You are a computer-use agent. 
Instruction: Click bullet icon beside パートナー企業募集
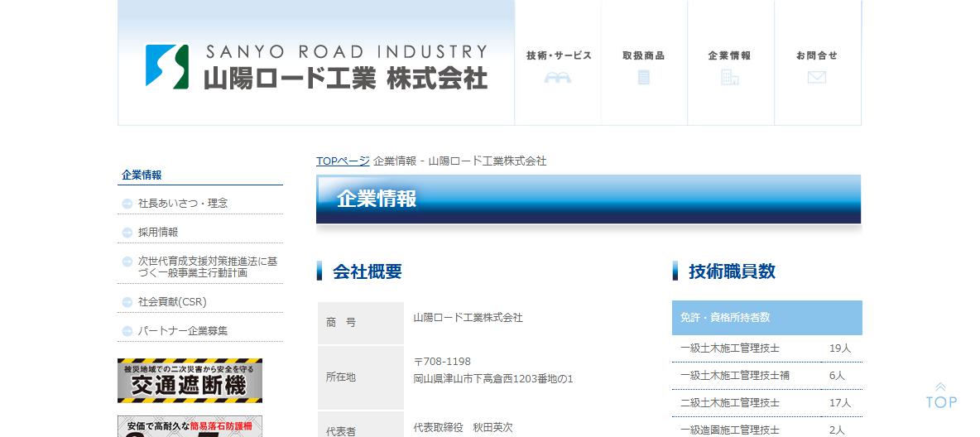(127, 331)
